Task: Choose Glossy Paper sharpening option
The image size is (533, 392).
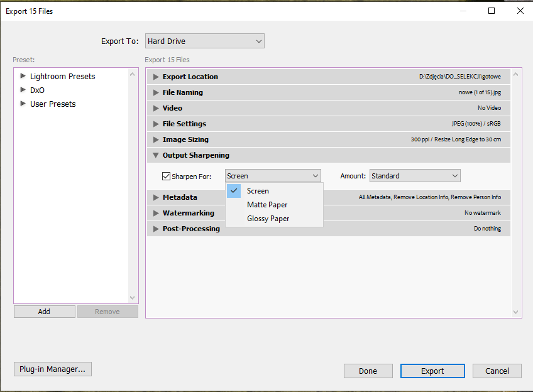Action: click(268, 219)
